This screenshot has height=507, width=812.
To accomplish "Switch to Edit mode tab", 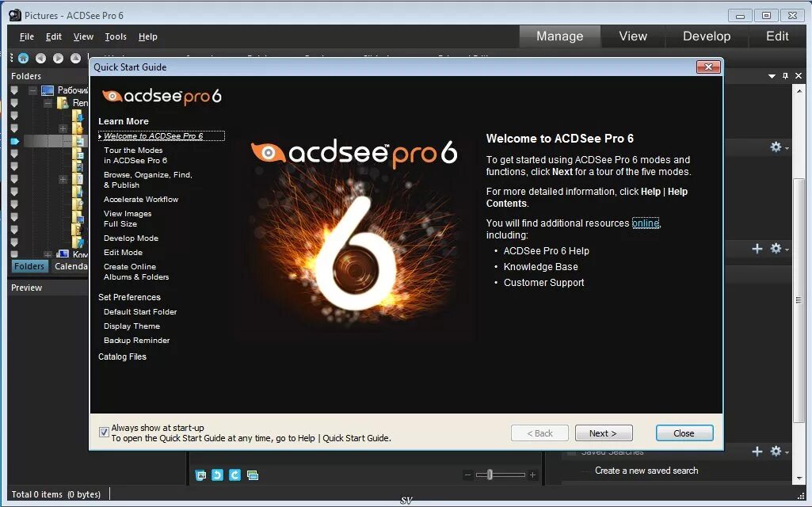I will coord(777,36).
